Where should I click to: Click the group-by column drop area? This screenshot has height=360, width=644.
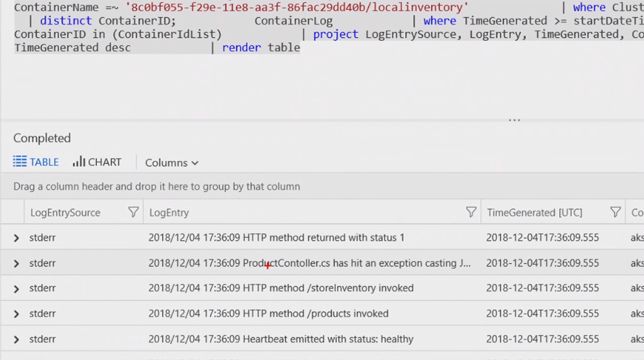click(157, 187)
